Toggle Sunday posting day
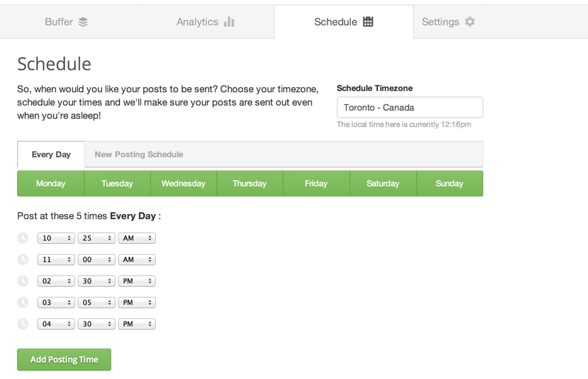 point(450,183)
